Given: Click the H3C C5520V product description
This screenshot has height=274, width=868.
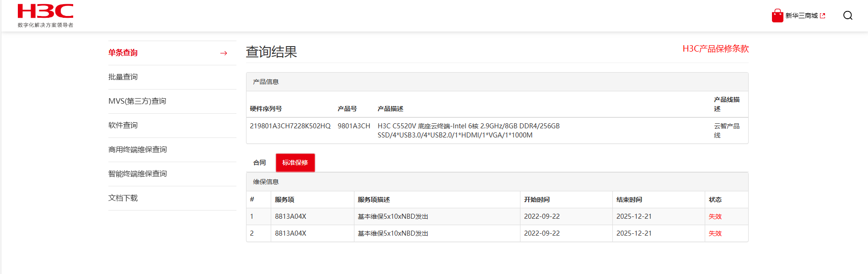Looking at the screenshot, I should tap(468, 131).
